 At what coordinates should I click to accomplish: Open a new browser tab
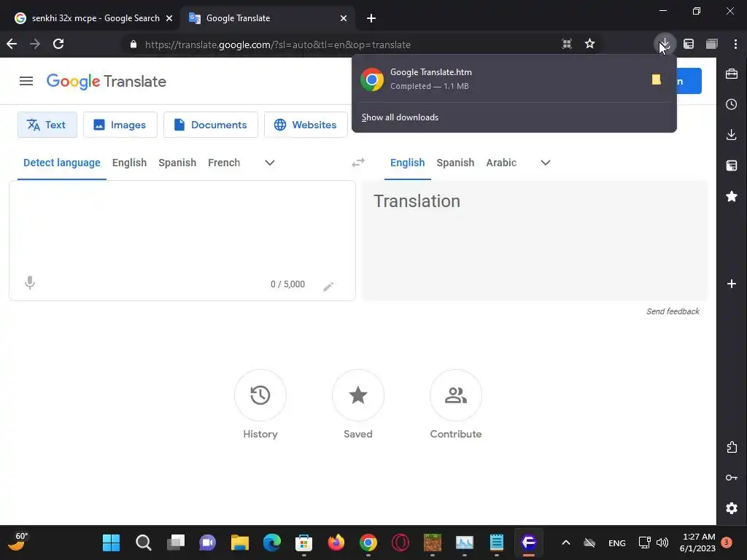[371, 18]
